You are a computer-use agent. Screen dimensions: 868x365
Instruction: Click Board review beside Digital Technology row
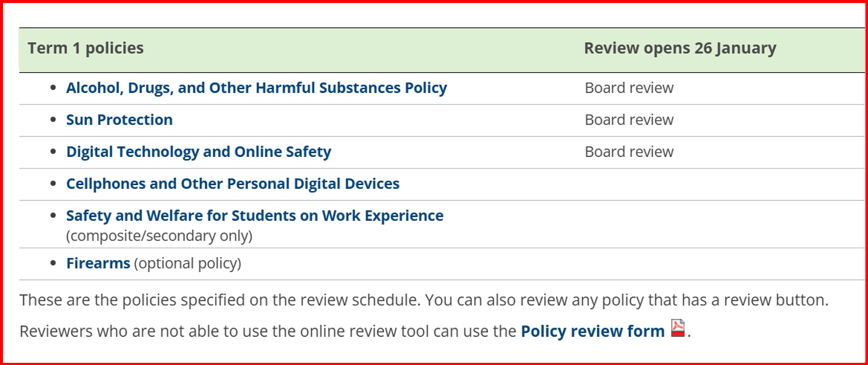click(629, 152)
